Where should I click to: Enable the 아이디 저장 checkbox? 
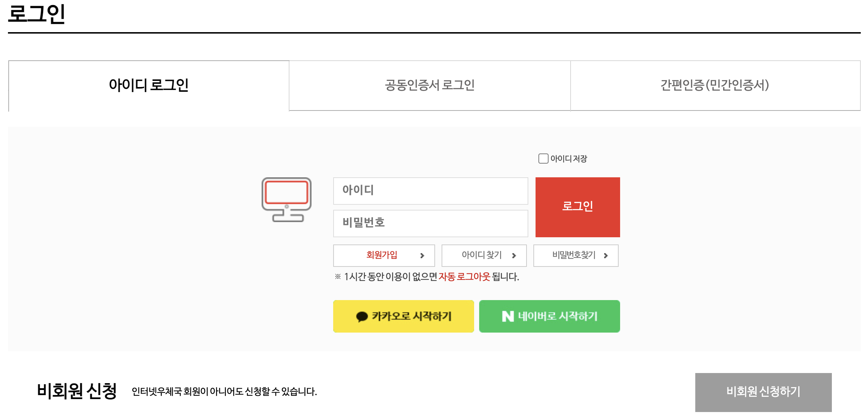coord(543,158)
